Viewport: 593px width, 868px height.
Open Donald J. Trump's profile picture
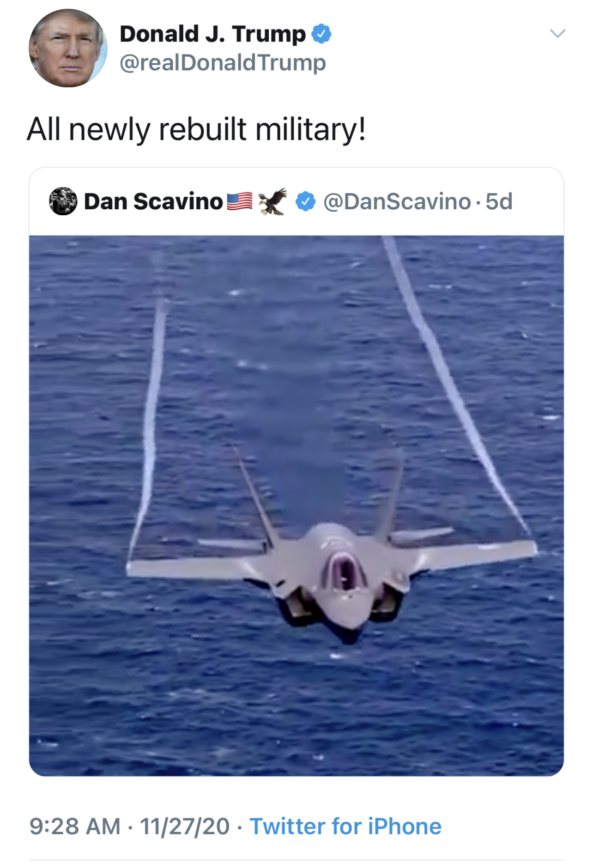tap(68, 48)
